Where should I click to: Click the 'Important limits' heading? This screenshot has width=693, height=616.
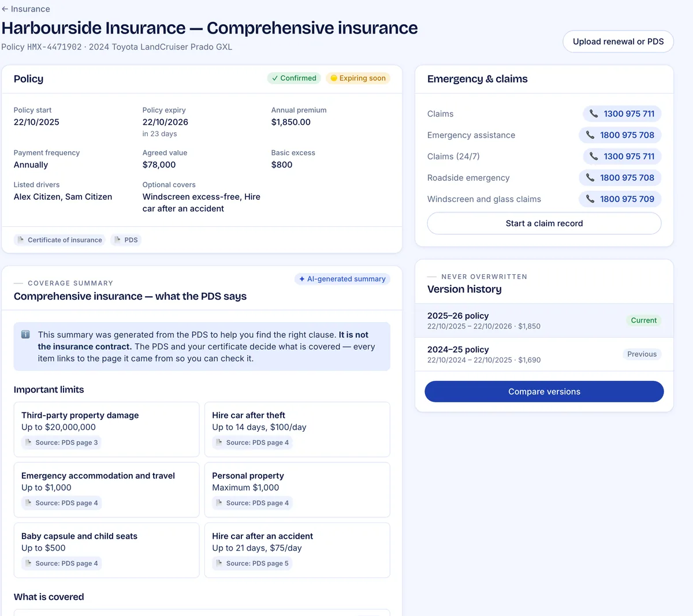49,390
